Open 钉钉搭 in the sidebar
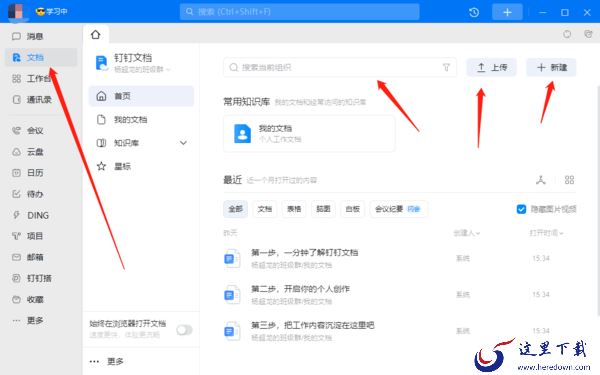The image size is (600, 375). tap(32, 278)
